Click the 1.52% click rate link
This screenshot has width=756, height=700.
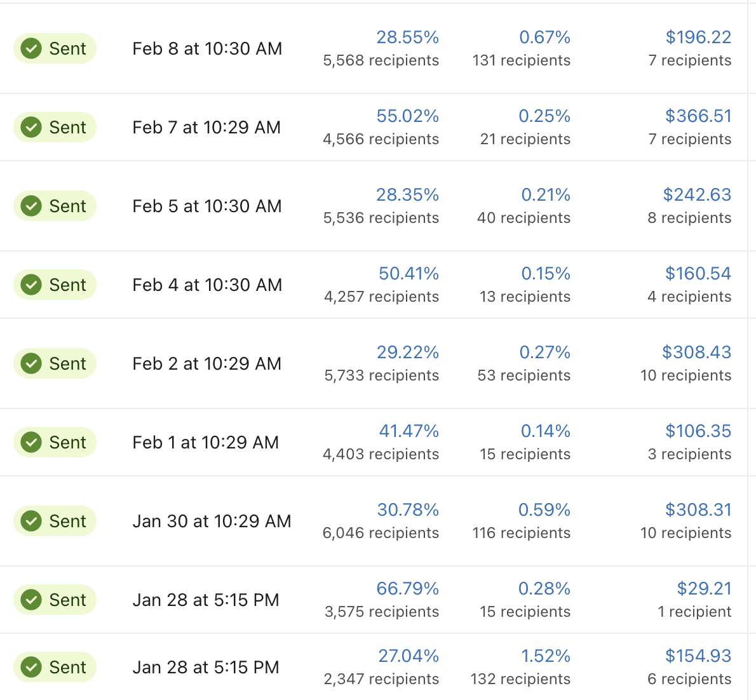[x=545, y=656]
